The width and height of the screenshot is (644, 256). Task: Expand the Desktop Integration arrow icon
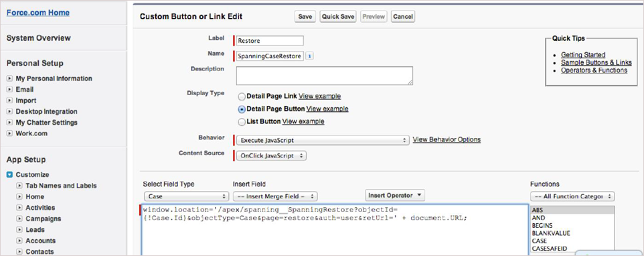(9, 112)
